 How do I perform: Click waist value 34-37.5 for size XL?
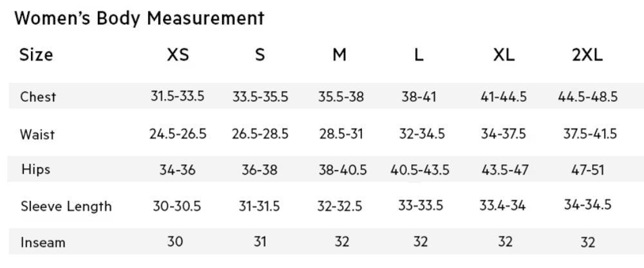click(x=503, y=135)
